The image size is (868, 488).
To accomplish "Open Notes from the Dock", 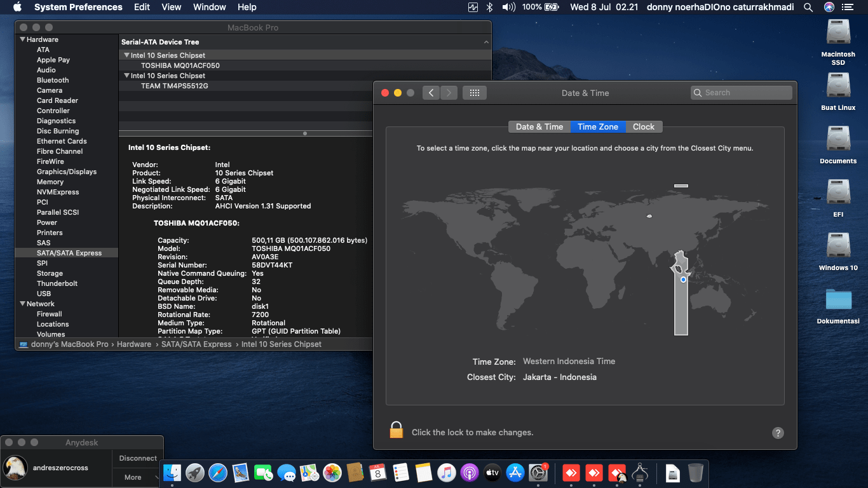I will coord(424,473).
